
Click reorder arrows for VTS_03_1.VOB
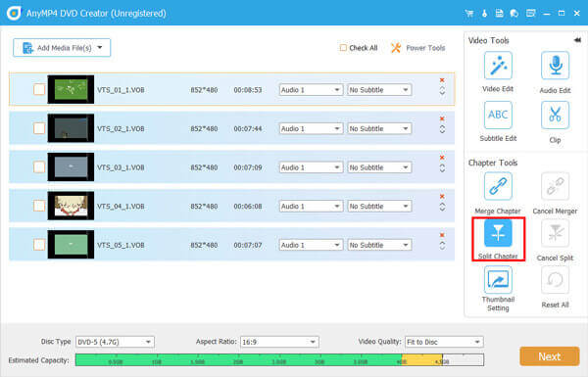point(442,168)
